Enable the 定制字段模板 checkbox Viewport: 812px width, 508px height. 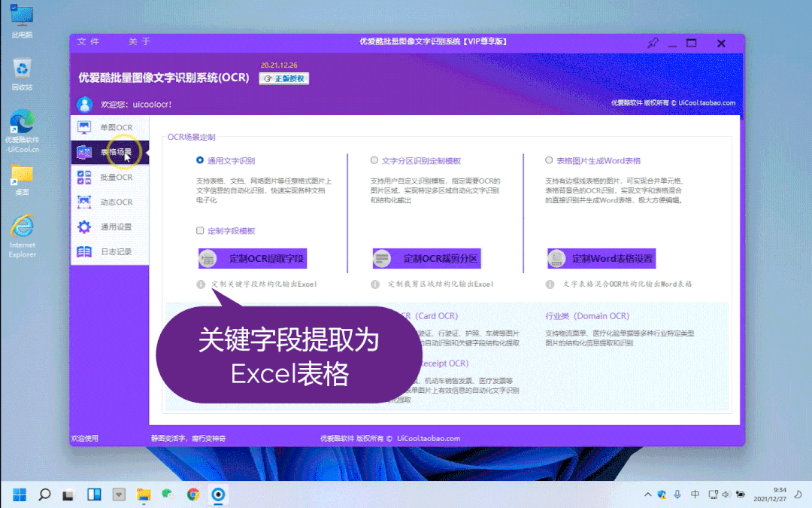pyautogui.click(x=200, y=231)
